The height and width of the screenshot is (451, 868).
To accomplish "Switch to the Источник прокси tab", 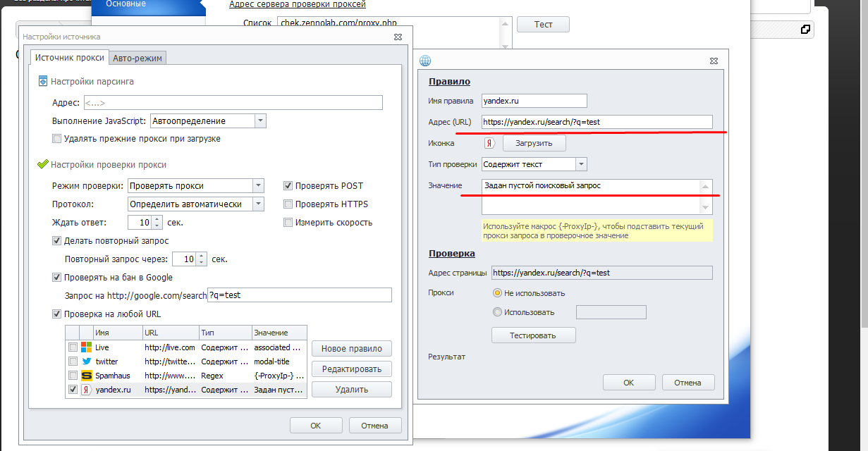I will [70, 58].
